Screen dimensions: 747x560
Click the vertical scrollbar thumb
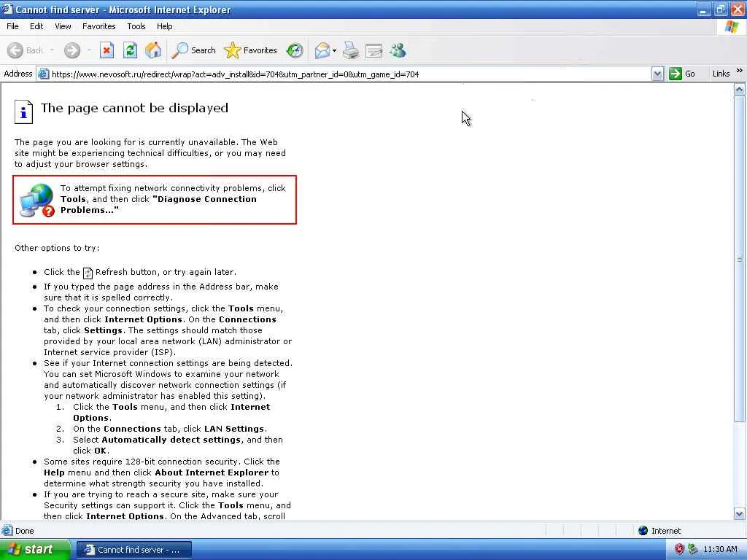tap(740, 259)
